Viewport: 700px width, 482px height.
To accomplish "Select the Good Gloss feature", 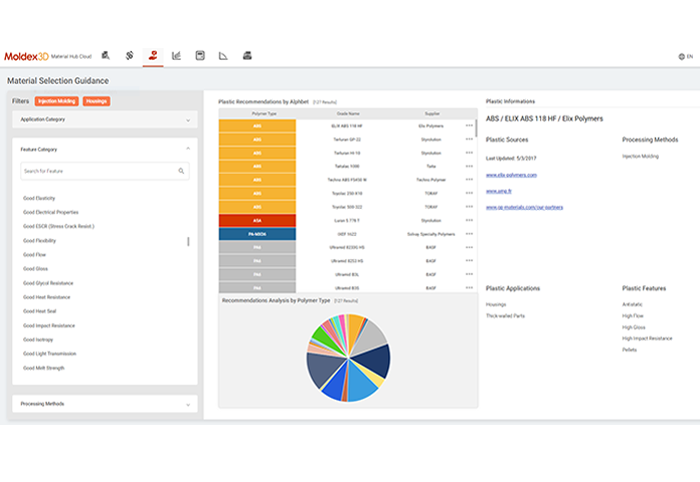I will pyautogui.click(x=35, y=269).
